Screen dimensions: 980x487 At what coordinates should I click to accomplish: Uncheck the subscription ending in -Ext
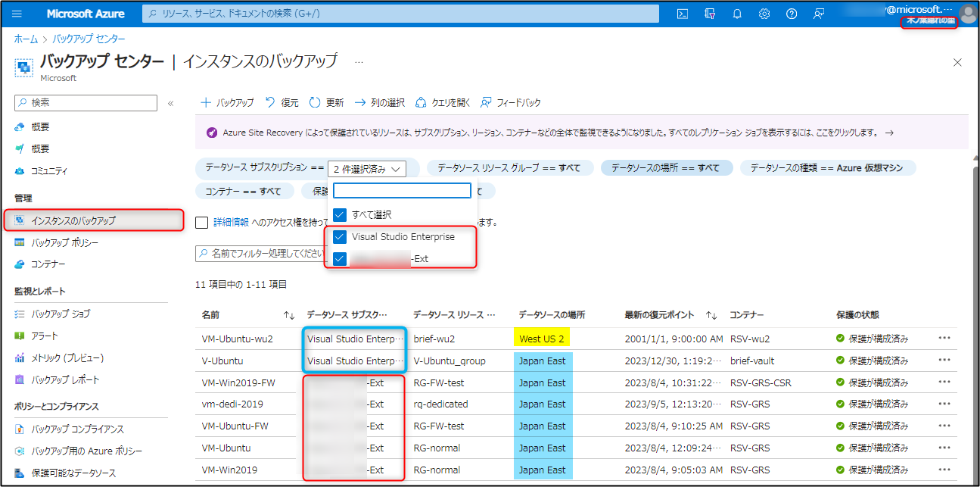[340, 259]
